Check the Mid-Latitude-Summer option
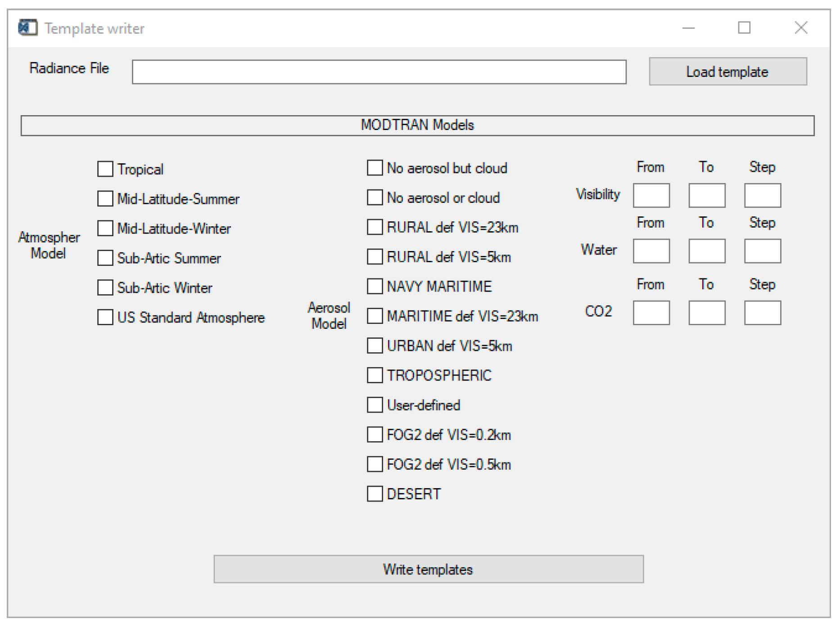Screen dimensions: 840x628 (105, 198)
